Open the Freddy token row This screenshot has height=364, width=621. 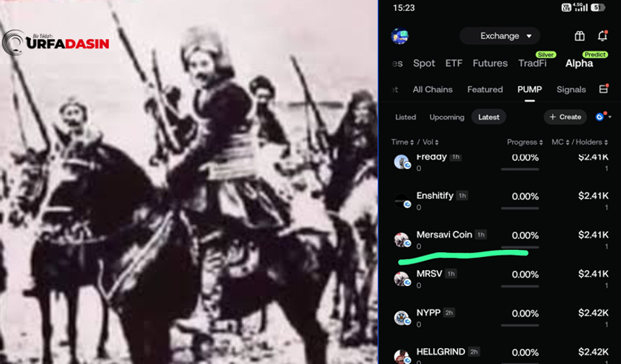[500, 162]
